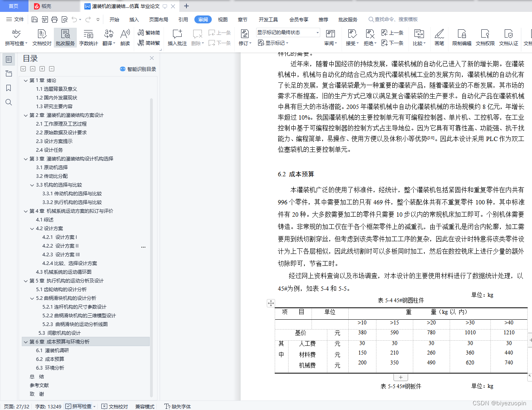Image resolution: width=532 pixels, height=410 pixels.
Task: Open Print Preview icon in quick toolbar
Action: [x=65, y=19]
